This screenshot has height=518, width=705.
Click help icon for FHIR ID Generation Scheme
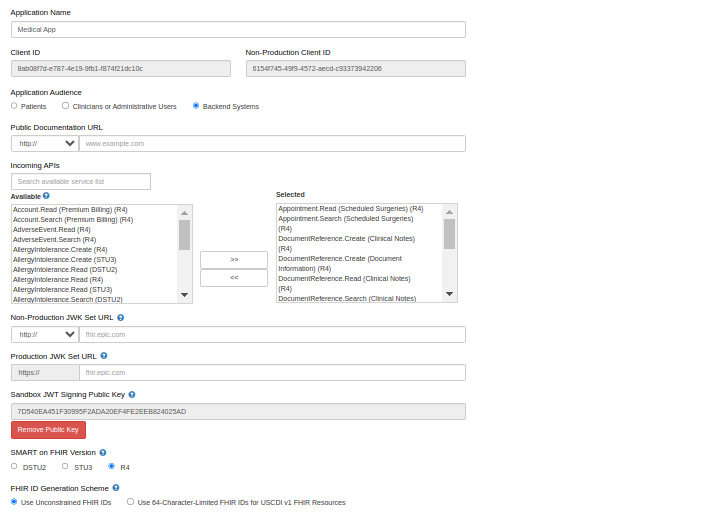tap(116, 488)
